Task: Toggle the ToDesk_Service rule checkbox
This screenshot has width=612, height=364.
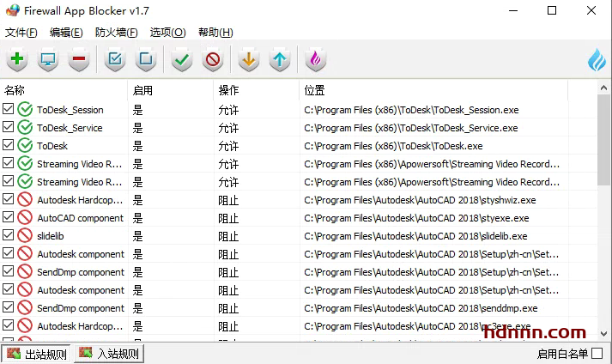Action: click(9, 126)
